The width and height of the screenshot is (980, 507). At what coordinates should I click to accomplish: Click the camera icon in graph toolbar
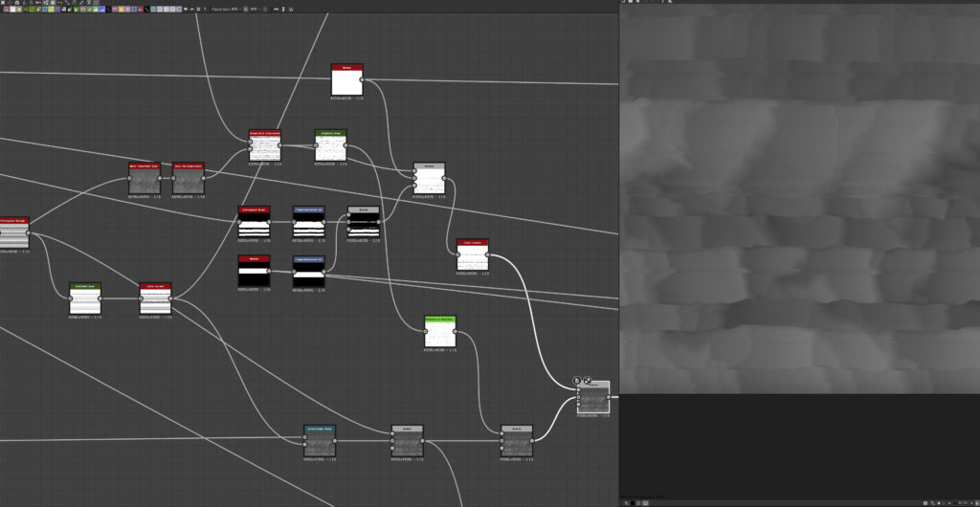point(17,3)
